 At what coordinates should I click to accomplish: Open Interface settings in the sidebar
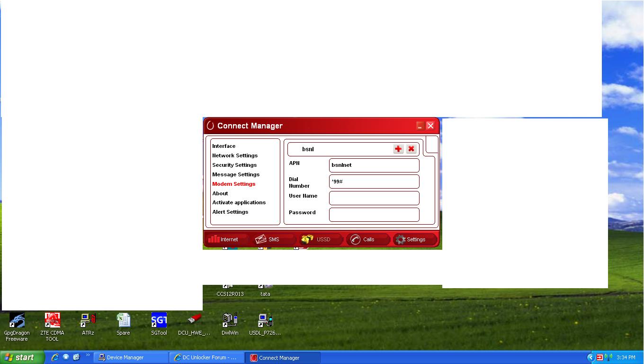224,146
